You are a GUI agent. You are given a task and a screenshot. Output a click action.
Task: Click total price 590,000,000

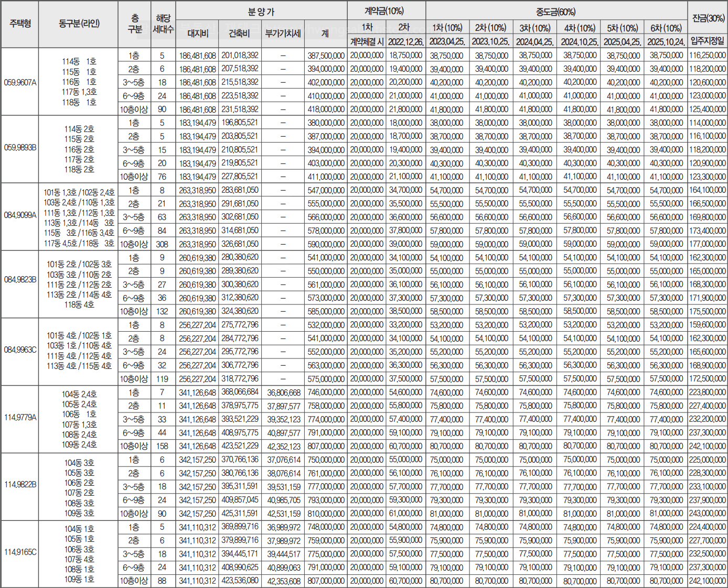326,244
